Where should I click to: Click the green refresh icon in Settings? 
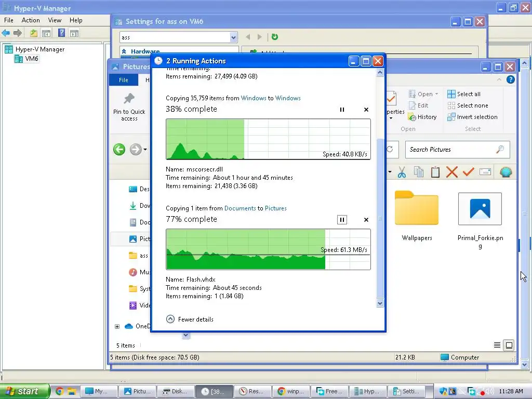(x=275, y=37)
